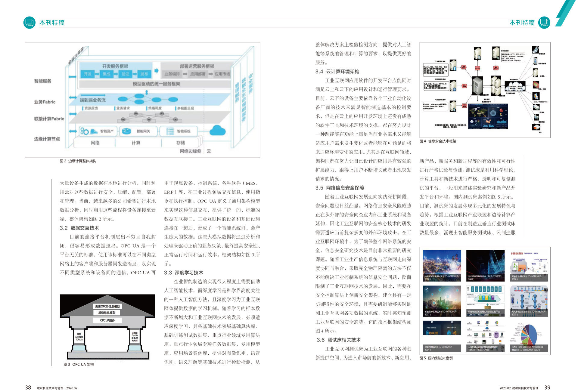Viewport: 578px width, 392px height.
Task: Click the 智能资产 gear icon in Figure 2
Action: click(x=84, y=131)
